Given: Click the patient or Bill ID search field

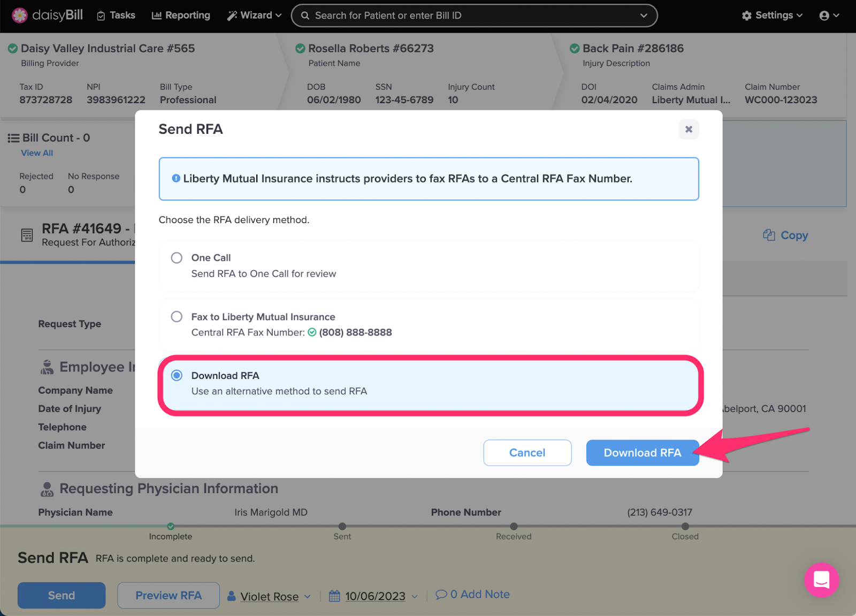Looking at the screenshot, I should pyautogui.click(x=474, y=16).
